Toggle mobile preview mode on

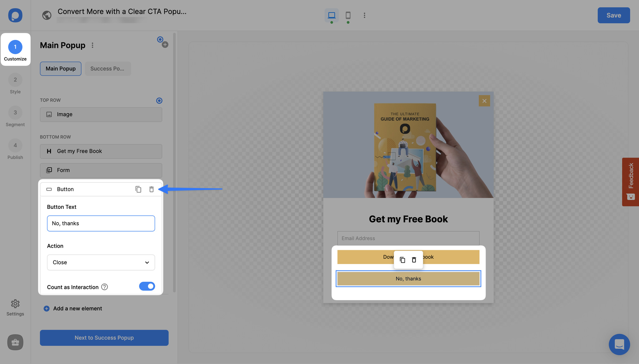pyautogui.click(x=347, y=14)
